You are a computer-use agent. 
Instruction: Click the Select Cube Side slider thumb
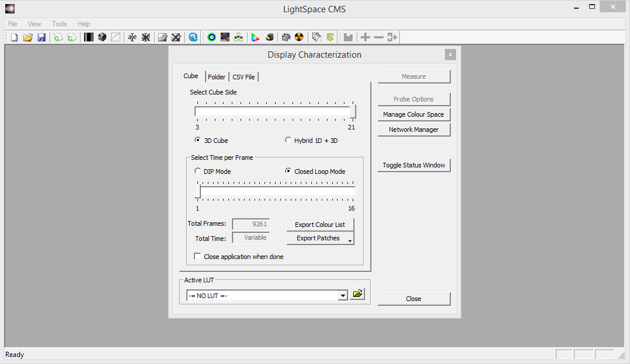pos(353,111)
